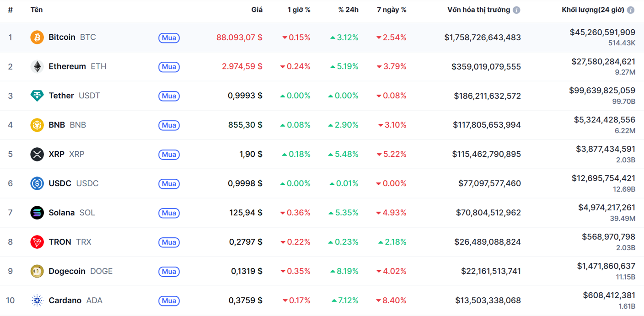Open the BNB name link
This screenshot has width=644, height=316.
(67, 125)
